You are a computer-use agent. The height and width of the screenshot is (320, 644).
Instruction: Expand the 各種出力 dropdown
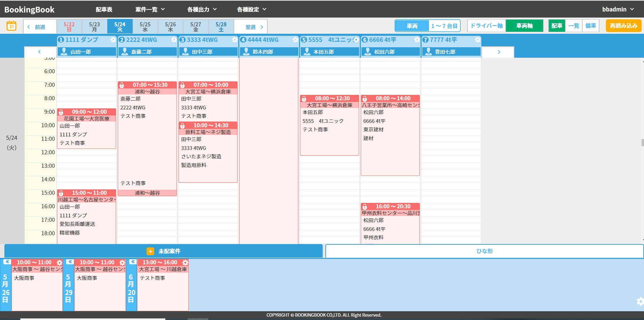point(199,9)
